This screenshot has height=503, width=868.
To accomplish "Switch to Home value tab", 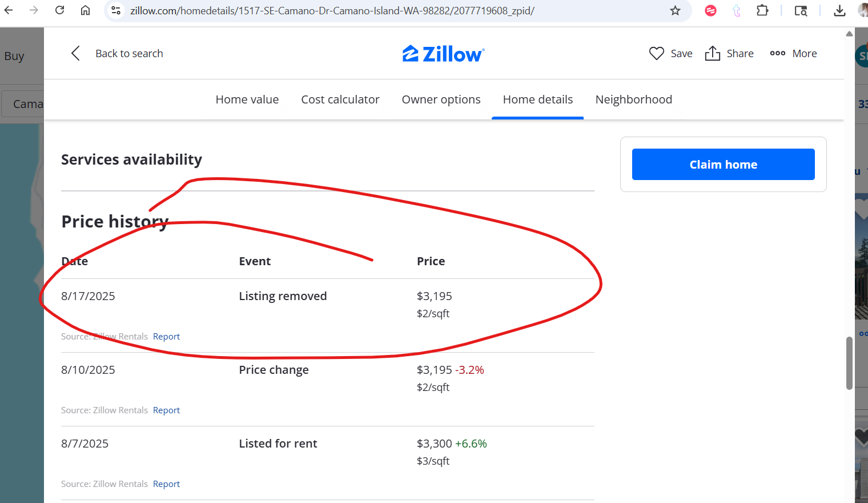I will pos(247,99).
